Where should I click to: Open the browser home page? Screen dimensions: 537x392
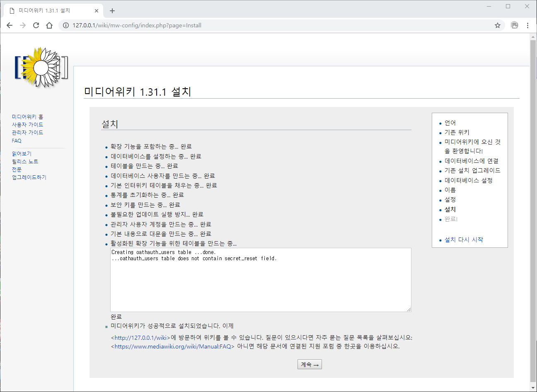point(49,25)
